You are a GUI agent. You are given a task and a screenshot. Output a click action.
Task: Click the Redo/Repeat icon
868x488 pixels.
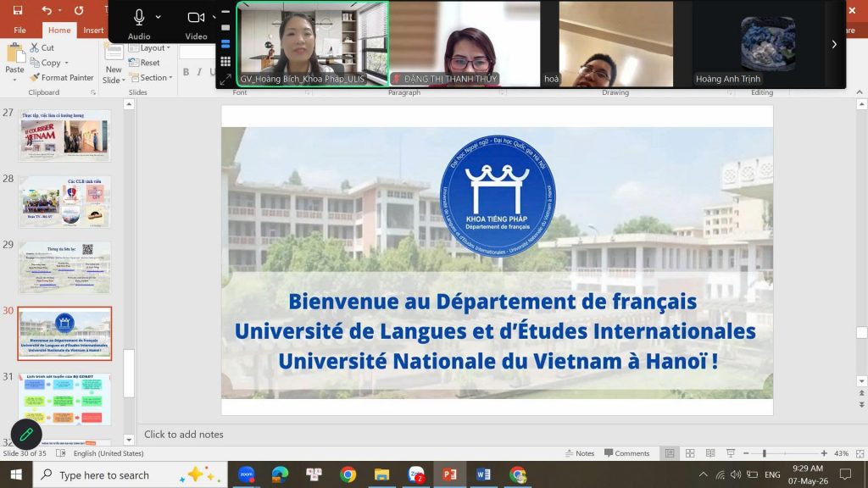79,10
